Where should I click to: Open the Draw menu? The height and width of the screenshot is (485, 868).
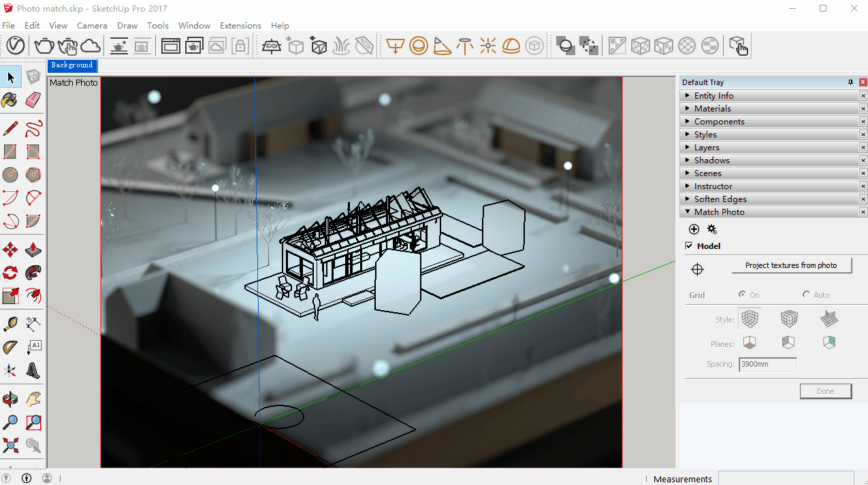127,25
